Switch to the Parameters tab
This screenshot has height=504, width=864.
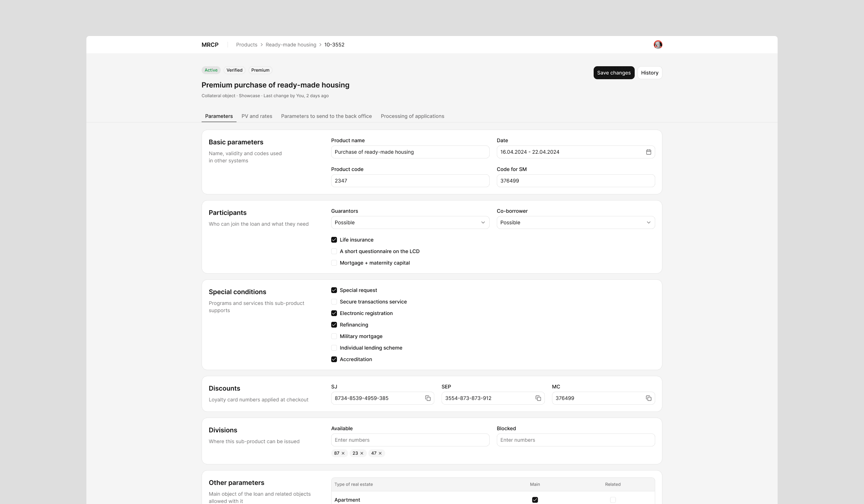coord(219,116)
